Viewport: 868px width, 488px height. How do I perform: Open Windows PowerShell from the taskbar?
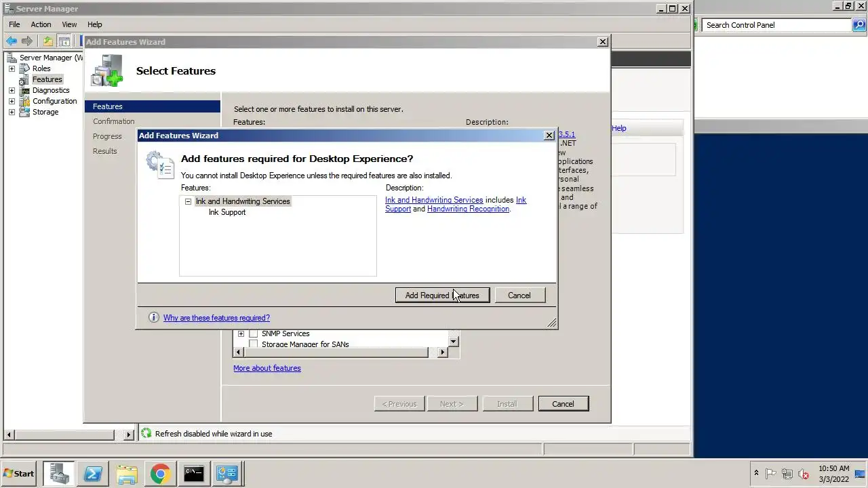93,474
